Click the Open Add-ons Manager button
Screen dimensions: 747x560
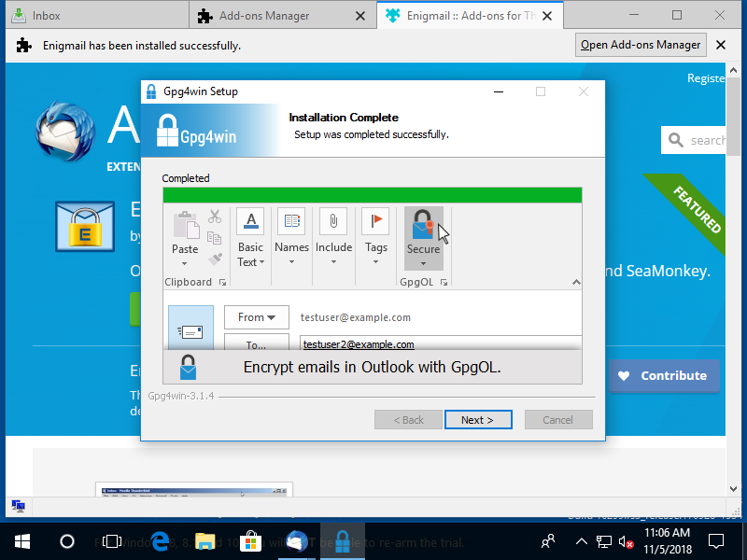pos(641,44)
